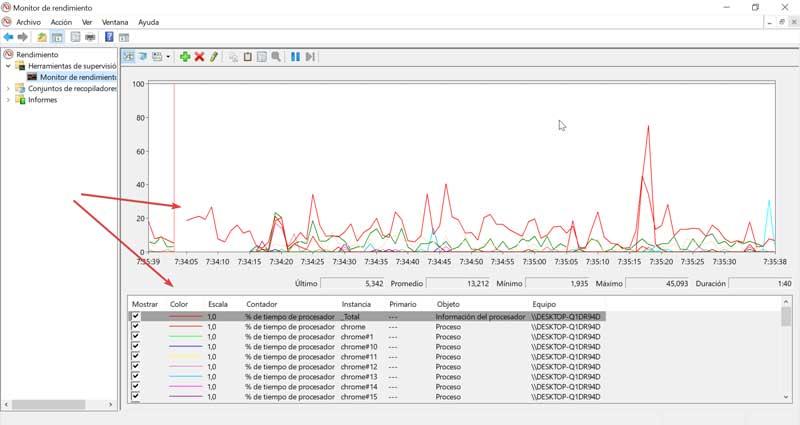Viewport: 800px width, 425px height.
Task: Expand the Informes tree node
Action: pos(8,99)
